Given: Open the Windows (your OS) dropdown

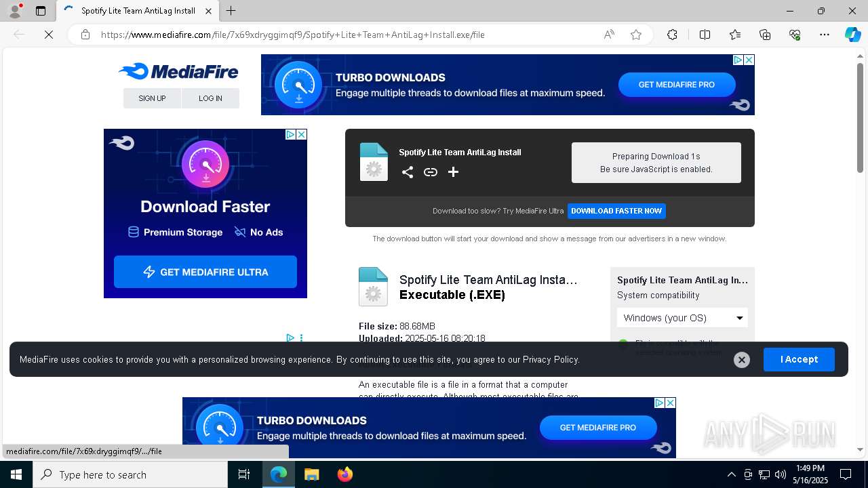Looking at the screenshot, I should 682,318.
